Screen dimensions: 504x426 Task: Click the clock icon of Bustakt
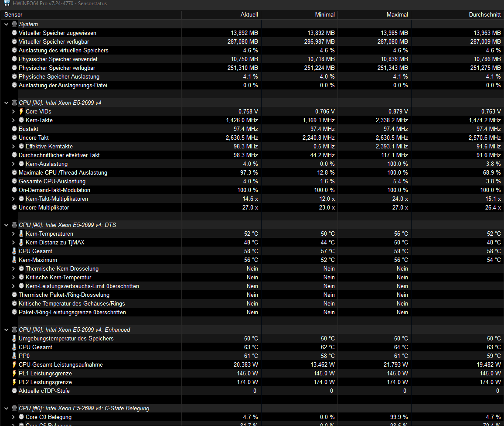[x=14, y=129]
